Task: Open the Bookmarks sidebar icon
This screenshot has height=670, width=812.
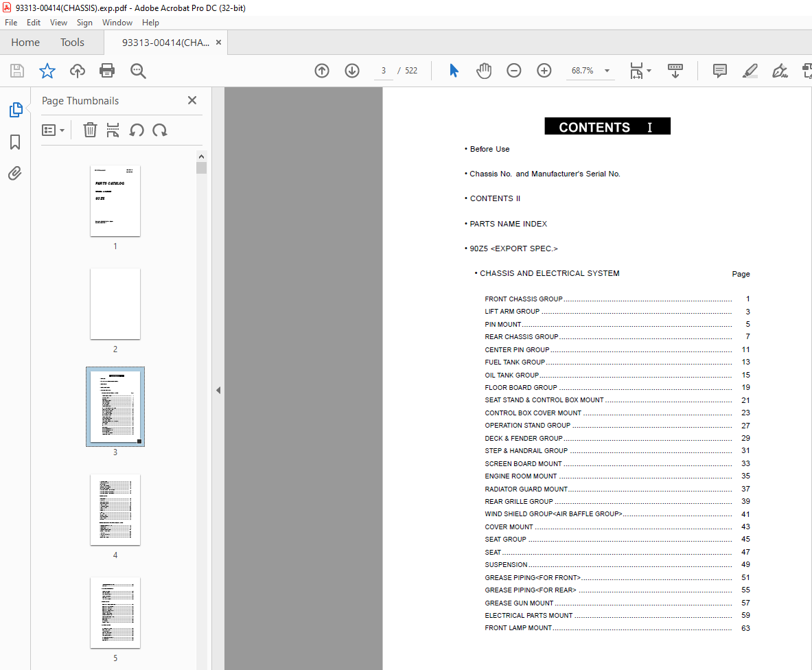Action: point(15,142)
